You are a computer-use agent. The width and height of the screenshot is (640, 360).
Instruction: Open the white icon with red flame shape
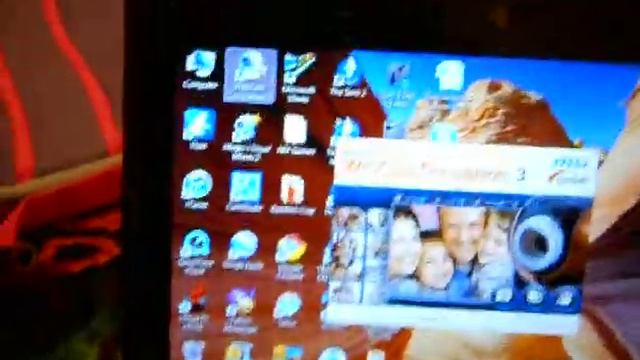tap(292, 194)
